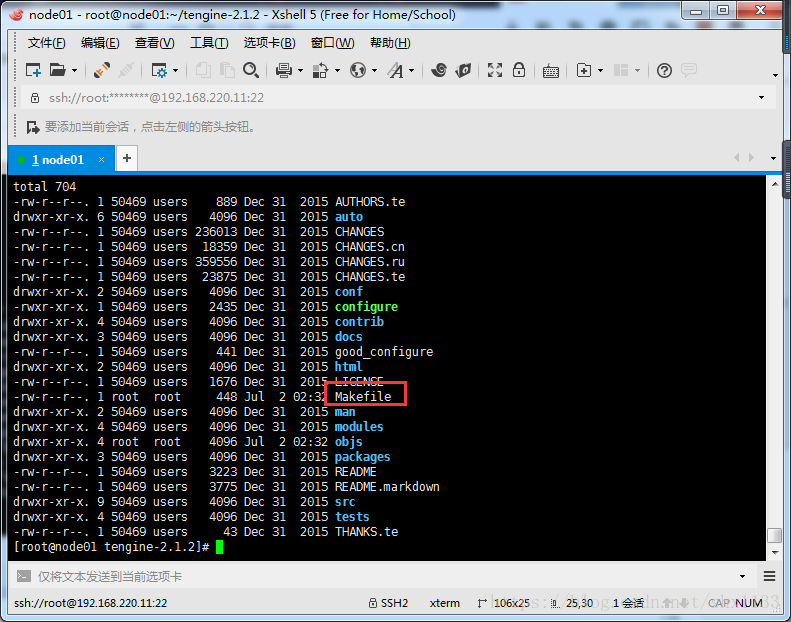Open the 查看(V) menu
Viewport: 791px width, 622px height.
point(154,43)
